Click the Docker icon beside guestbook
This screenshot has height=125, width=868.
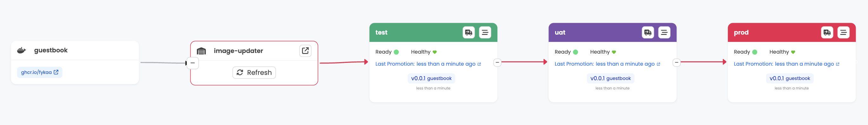coord(22,50)
